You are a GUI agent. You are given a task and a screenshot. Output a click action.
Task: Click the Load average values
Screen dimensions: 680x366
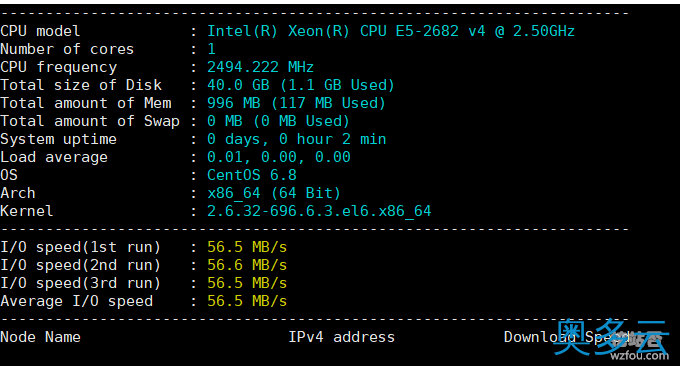(278, 157)
